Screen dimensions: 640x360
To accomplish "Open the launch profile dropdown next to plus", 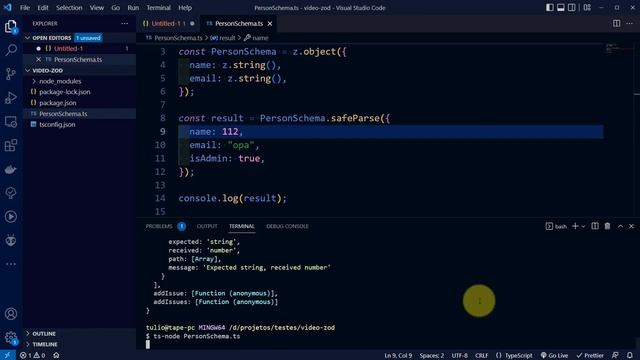I will click(x=583, y=226).
